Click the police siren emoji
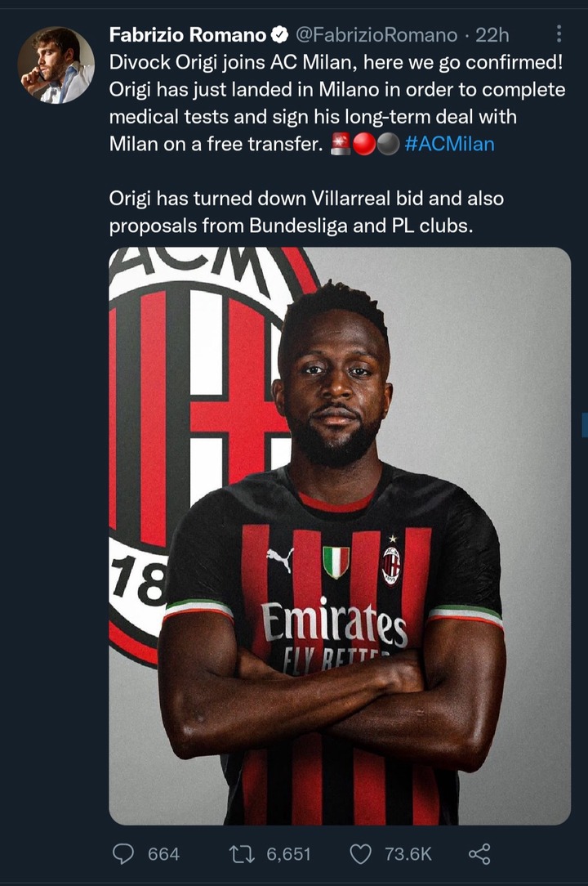 click(x=340, y=144)
